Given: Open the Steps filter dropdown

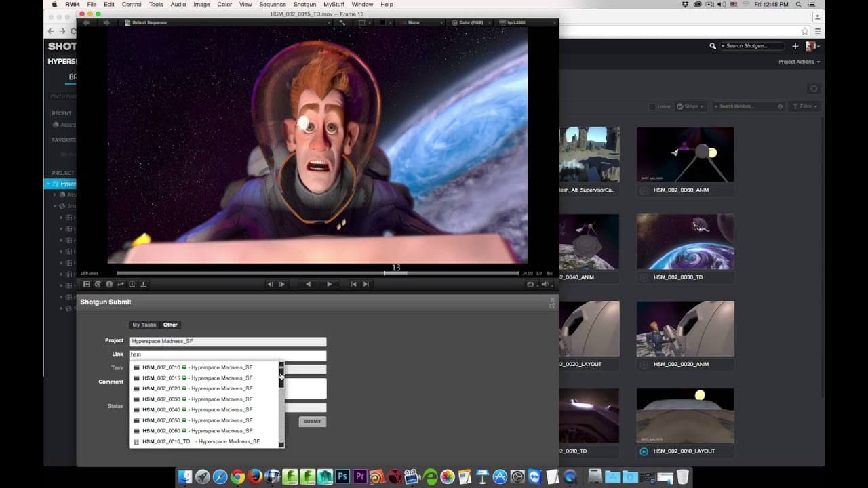Looking at the screenshot, I should tap(692, 106).
